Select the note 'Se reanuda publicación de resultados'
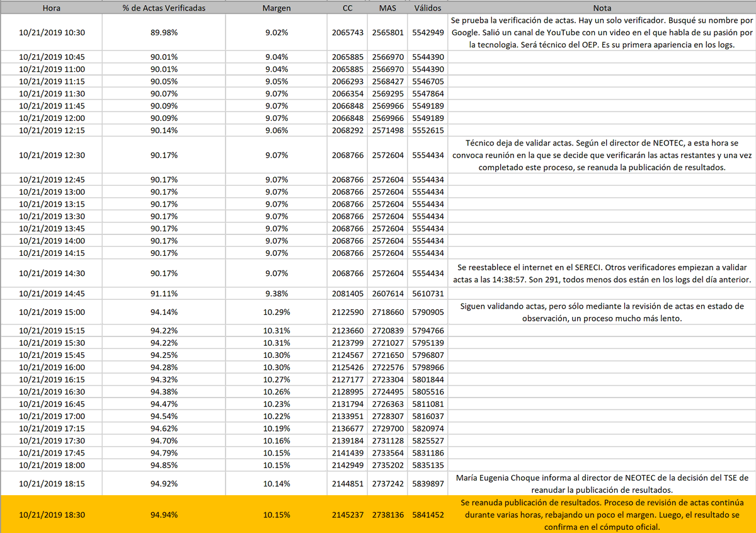The image size is (756, 533). pyautogui.click(x=602, y=514)
